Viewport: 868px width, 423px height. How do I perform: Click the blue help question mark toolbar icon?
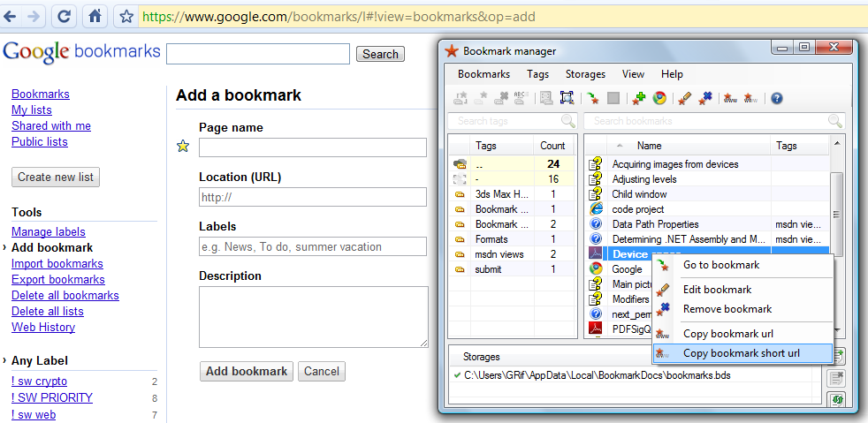pos(777,98)
